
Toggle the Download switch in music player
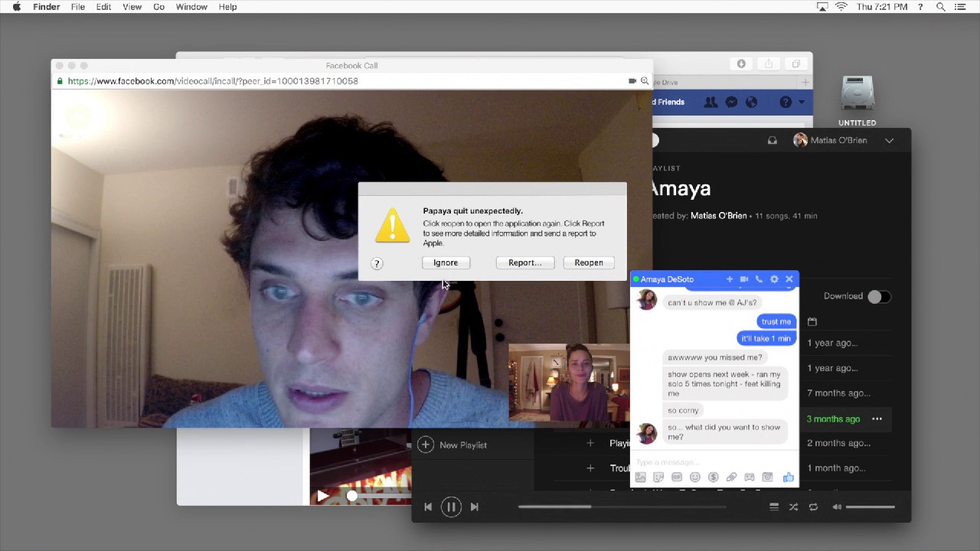click(x=879, y=296)
